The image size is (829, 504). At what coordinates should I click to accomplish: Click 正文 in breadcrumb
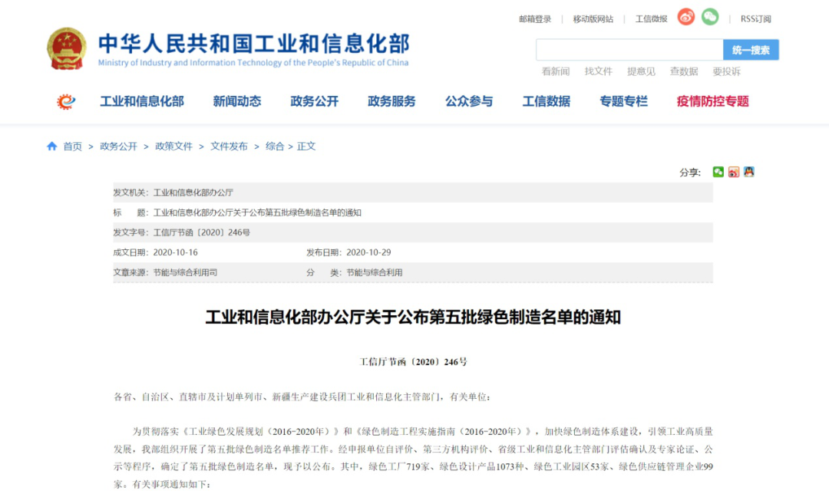(x=306, y=147)
